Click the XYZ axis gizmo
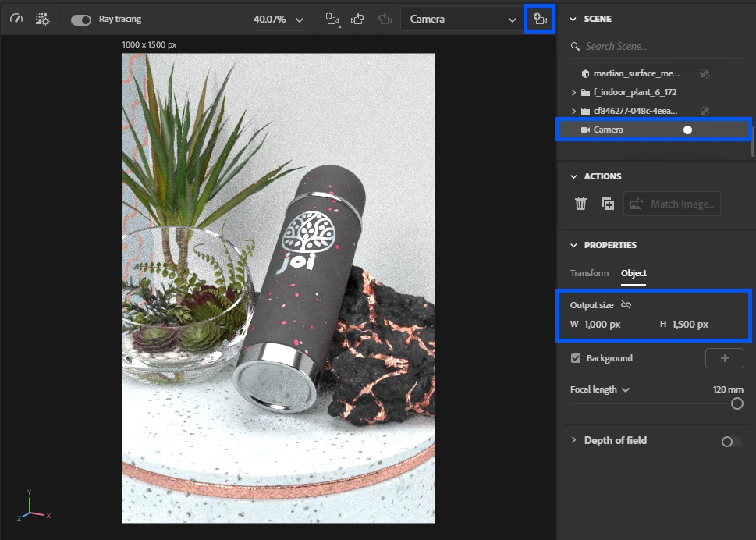 (33, 506)
